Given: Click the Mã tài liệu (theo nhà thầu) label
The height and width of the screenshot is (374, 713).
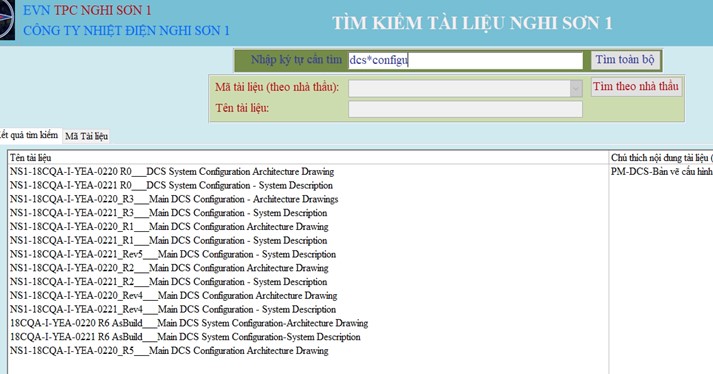Looking at the screenshot, I should 277,87.
